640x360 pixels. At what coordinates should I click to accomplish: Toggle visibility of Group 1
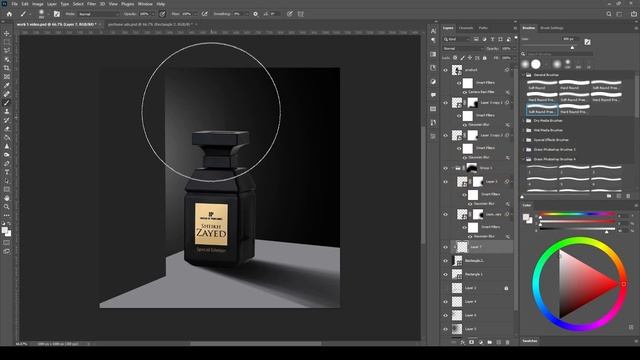click(445, 168)
